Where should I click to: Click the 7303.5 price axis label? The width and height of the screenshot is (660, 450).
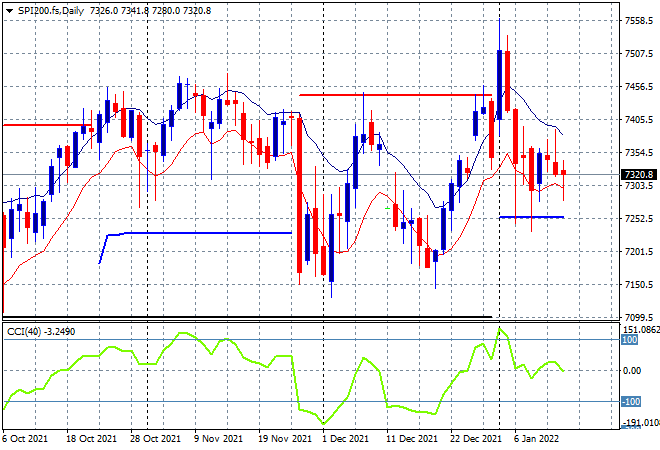(x=639, y=186)
